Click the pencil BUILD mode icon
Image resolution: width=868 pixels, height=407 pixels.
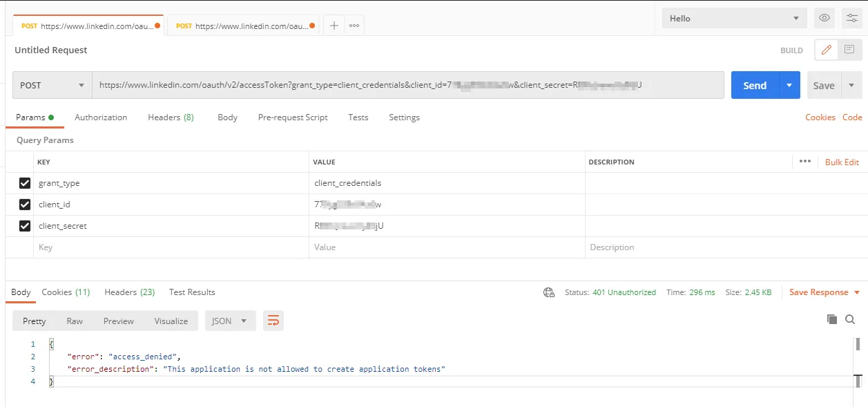[827, 50]
